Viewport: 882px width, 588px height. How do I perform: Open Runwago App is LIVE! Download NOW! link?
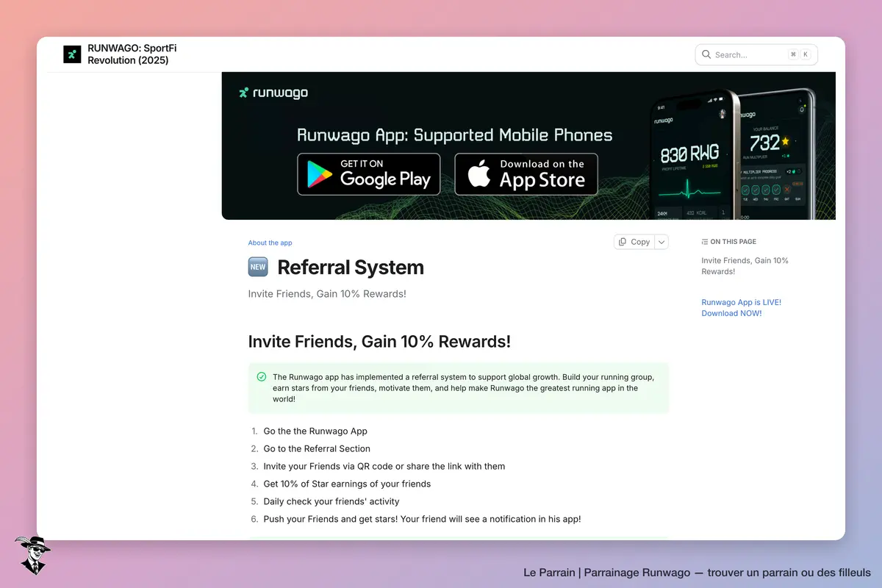741,307
